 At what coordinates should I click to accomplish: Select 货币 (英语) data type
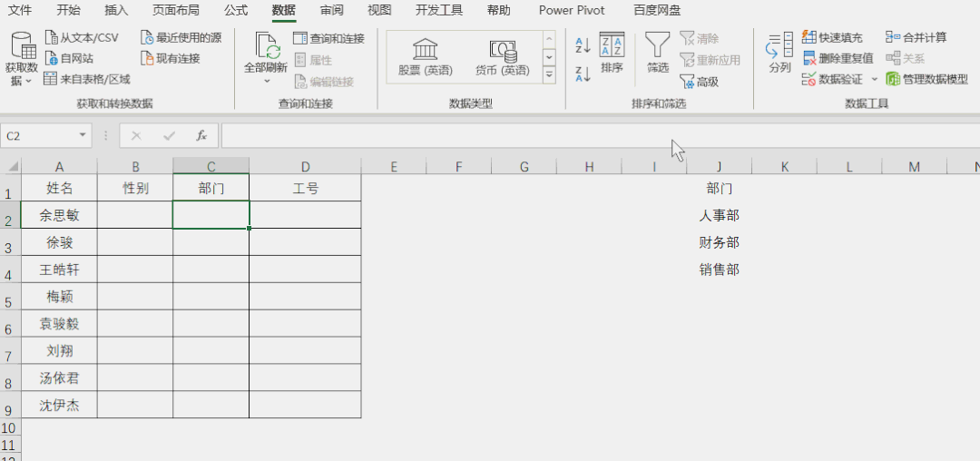[x=503, y=57]
